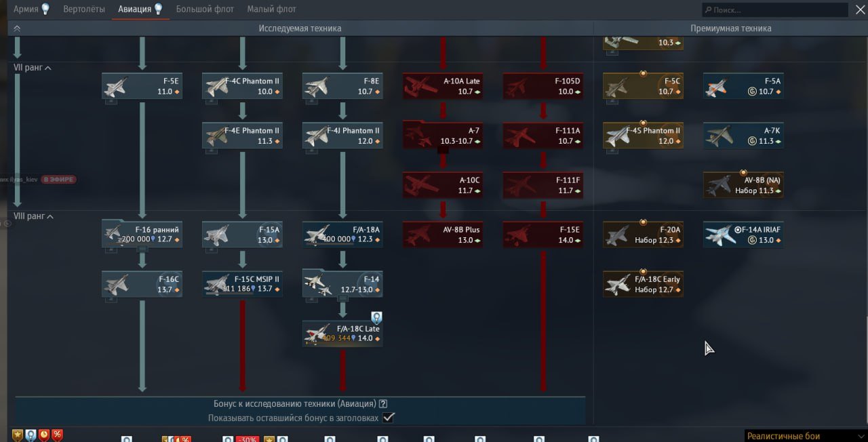This screenshot has width=868, height=442.
Task: Click the help icon beside research bonus title
Action: 383,403
